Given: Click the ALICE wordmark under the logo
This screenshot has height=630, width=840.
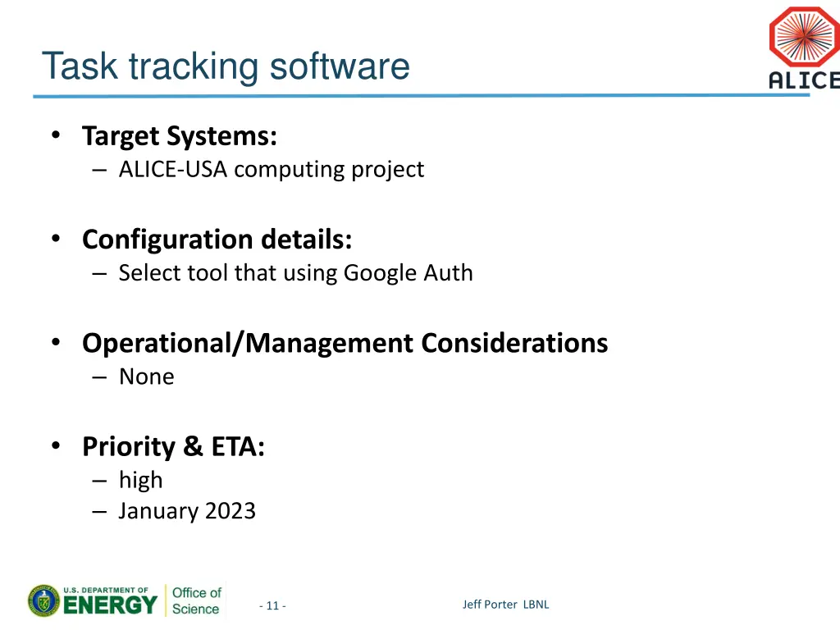Looking at the screenshot, I should (804, 80).
